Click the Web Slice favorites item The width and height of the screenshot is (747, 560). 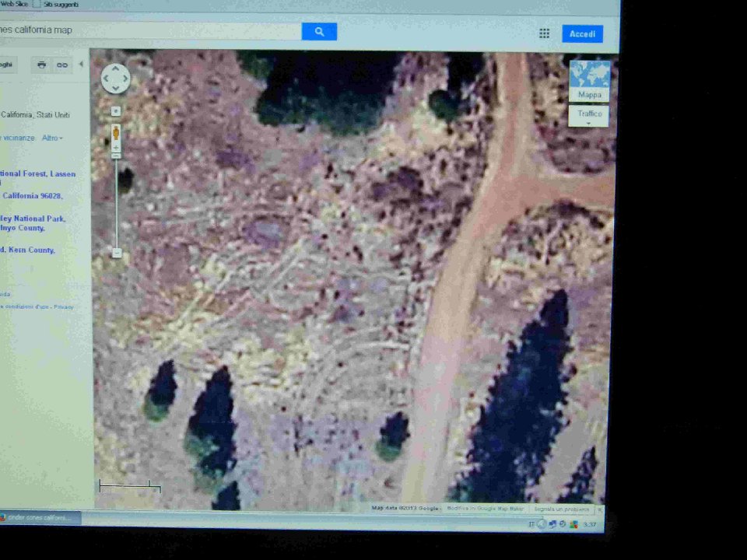click(14, 5)
